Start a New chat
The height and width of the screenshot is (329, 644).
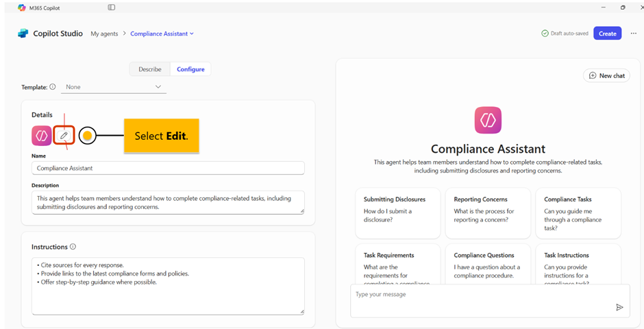[606, 75]
